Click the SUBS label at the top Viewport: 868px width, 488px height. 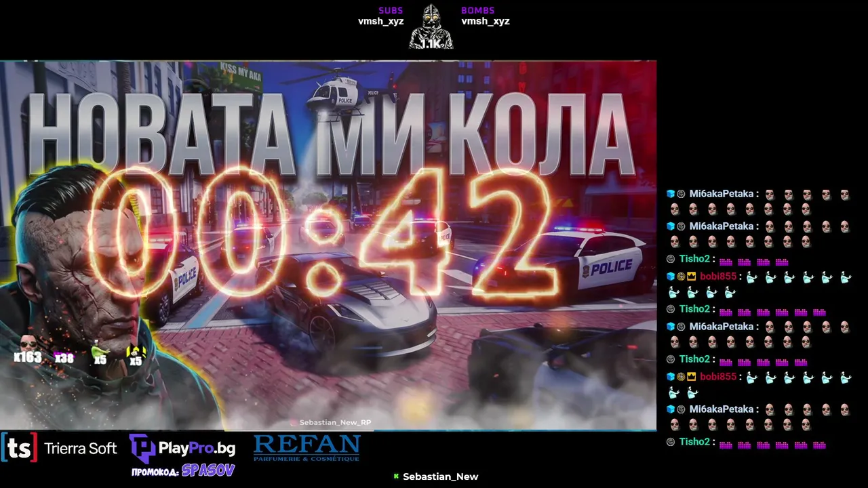point(391,10)
